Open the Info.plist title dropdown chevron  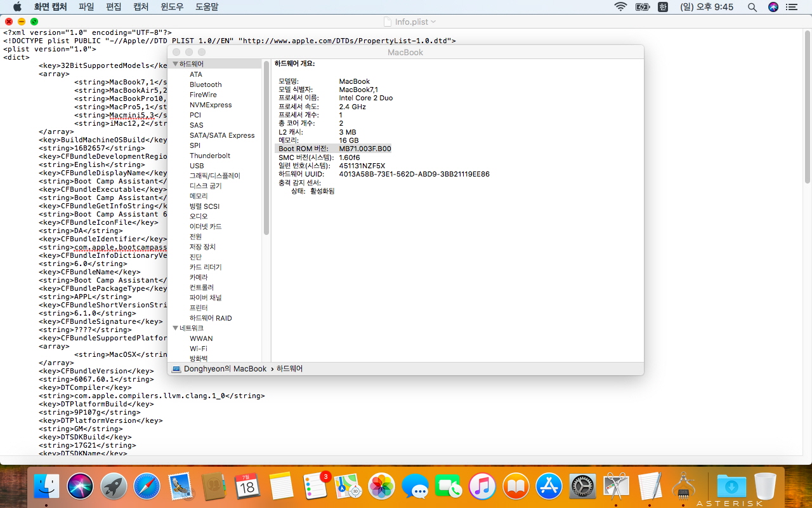tap(433, 22)
